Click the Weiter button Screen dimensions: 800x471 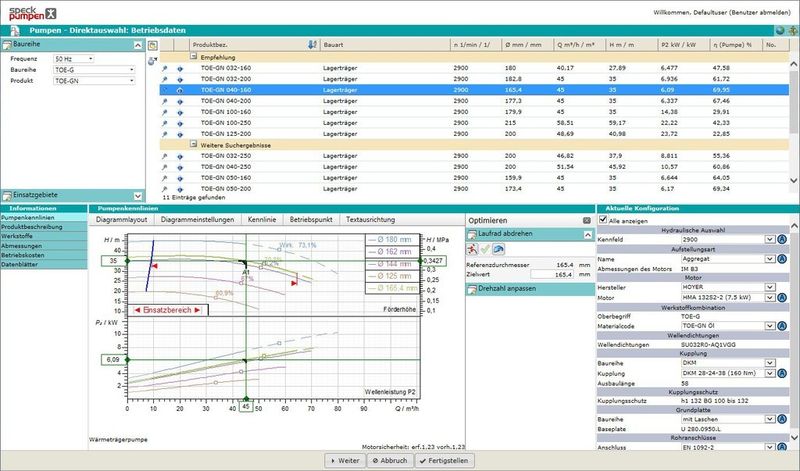(x=345, y=460)
